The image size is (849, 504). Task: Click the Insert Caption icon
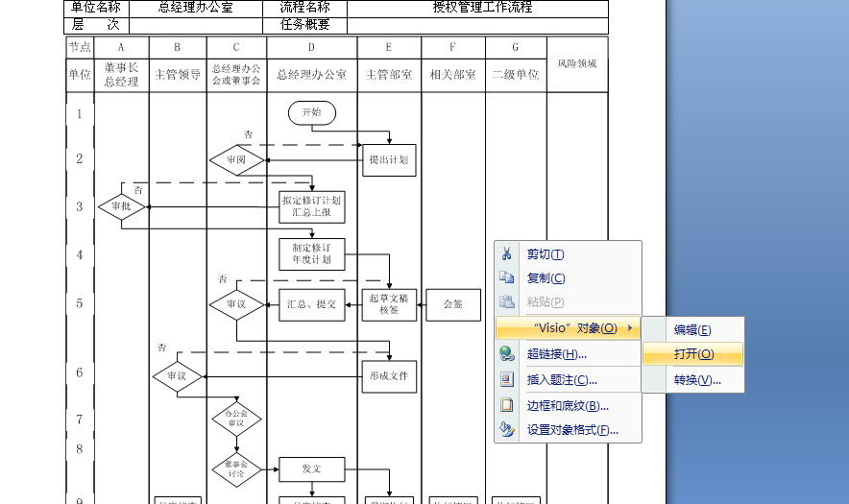[x=507, y=379]
